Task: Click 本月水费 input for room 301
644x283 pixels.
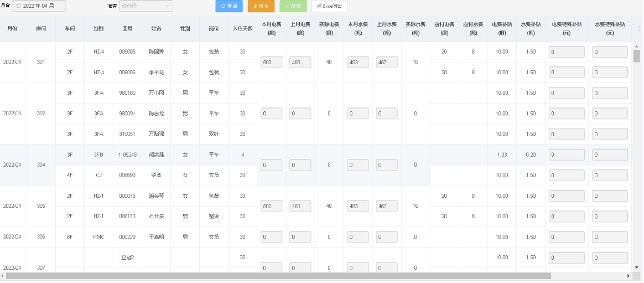Action: pyautogui.click(x=357, y=62)
